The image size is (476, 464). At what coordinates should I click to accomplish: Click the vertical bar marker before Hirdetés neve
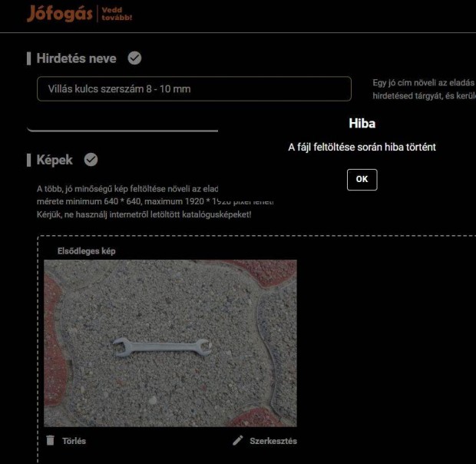point(29,58)
